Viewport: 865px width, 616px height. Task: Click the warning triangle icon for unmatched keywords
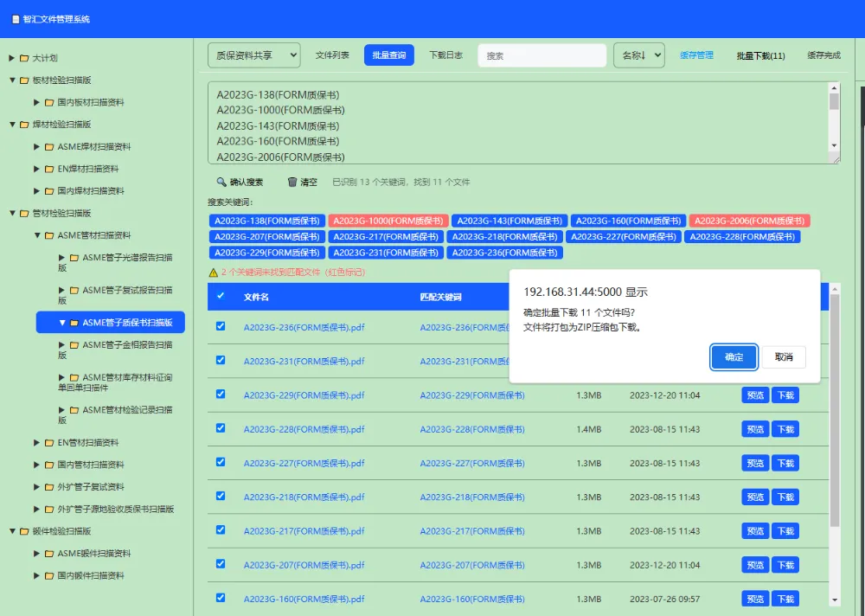point(213,273)
